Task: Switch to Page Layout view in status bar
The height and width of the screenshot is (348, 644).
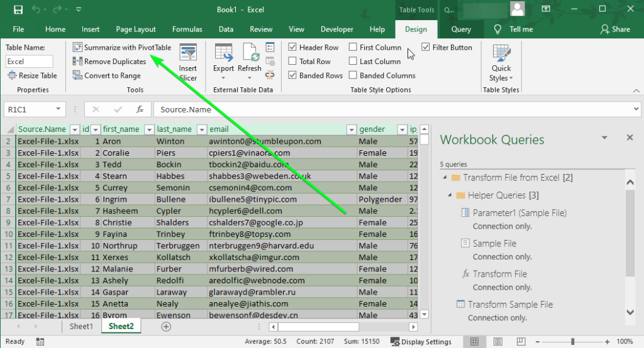Action: 498,342
